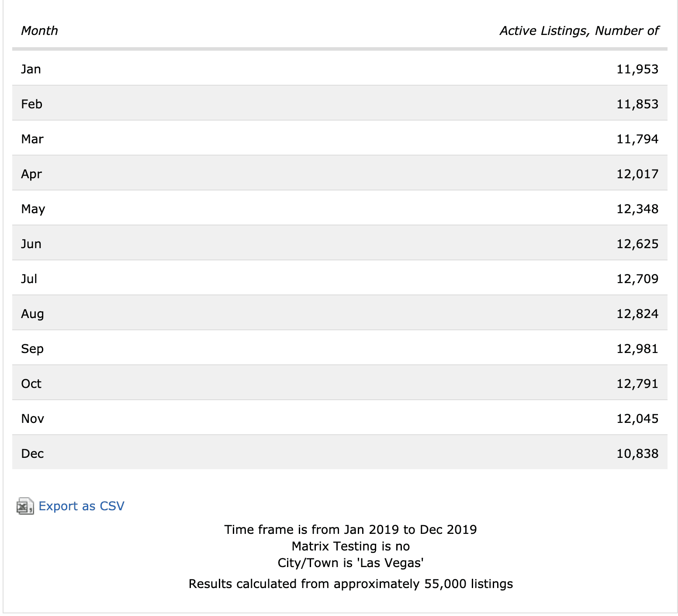
Task: Select the Jul month cell
Action: [x=29, y=279]
